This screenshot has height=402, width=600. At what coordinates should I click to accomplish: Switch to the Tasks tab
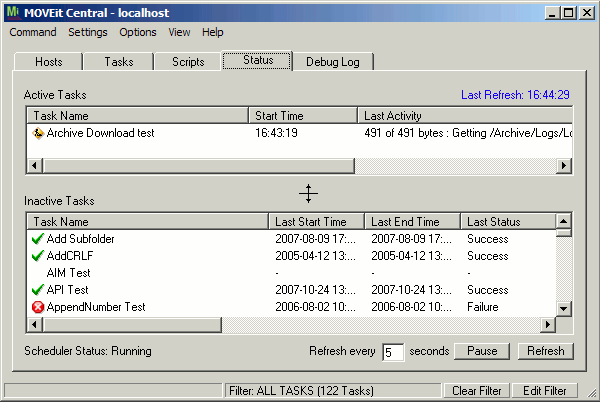coord(119,62)
